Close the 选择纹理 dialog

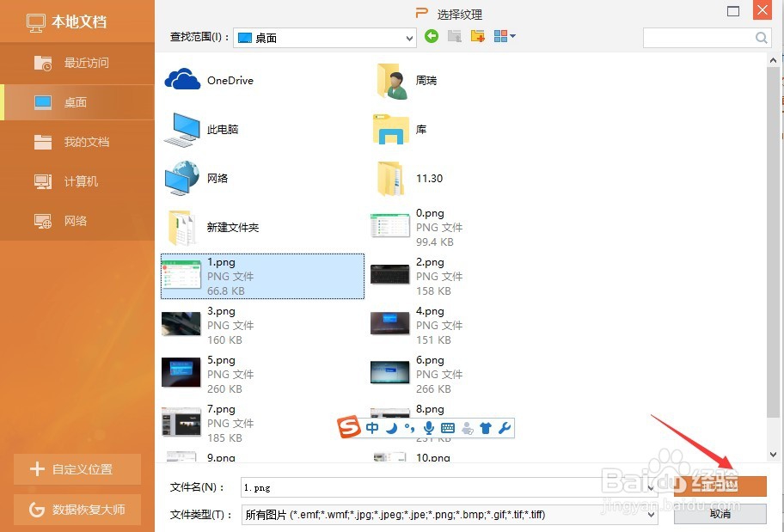tap(763, 10)
